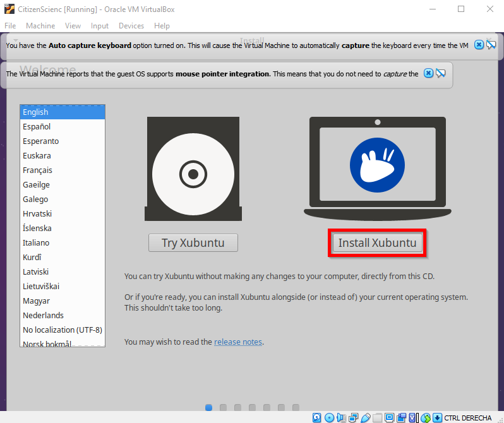The image size is (504, 423).
Task: Select English in the language list
Action: [x=63, y=112]
